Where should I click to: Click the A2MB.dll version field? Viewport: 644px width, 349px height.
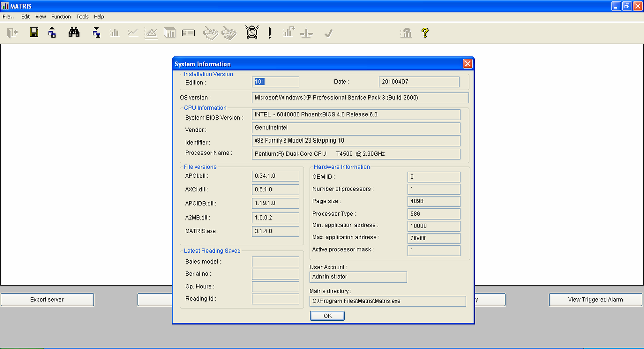point(276,218)
